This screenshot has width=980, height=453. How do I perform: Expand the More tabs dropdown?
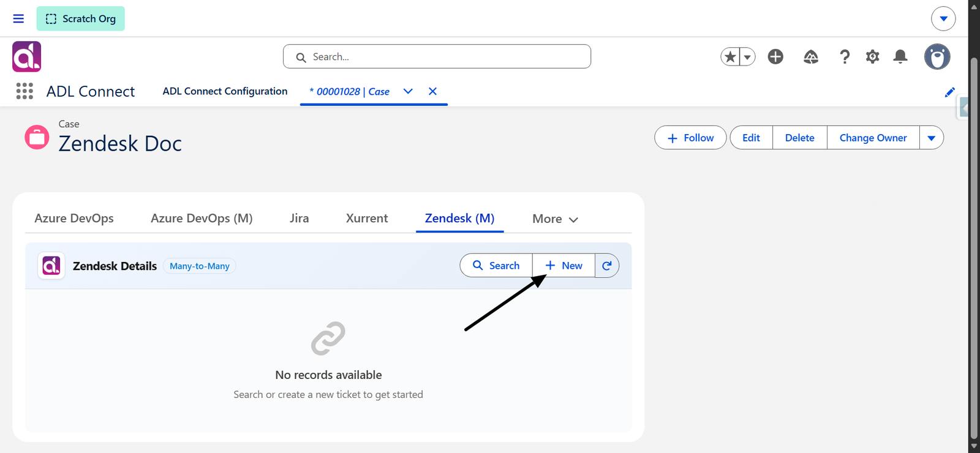pos(555,219)
